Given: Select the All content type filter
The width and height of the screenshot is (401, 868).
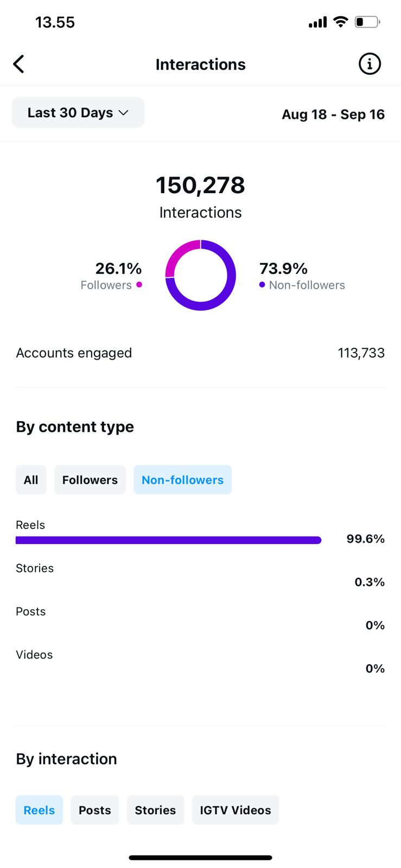Looking at the screenshot, I should (31, 480).
